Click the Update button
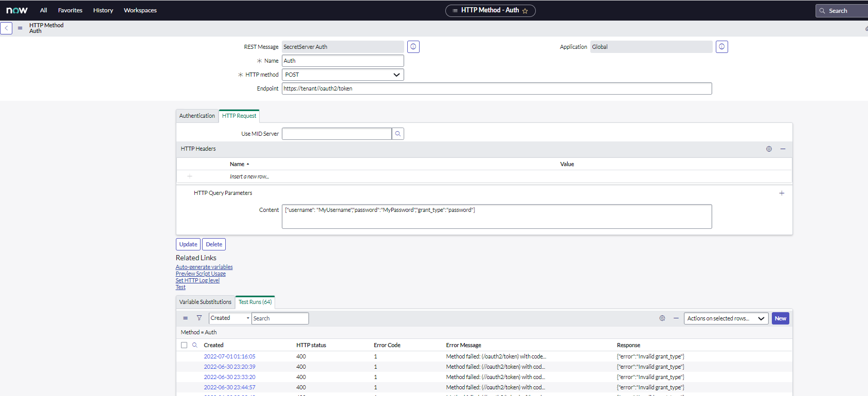The width and height of the screenshot is (868, 396). coord(188,244)
